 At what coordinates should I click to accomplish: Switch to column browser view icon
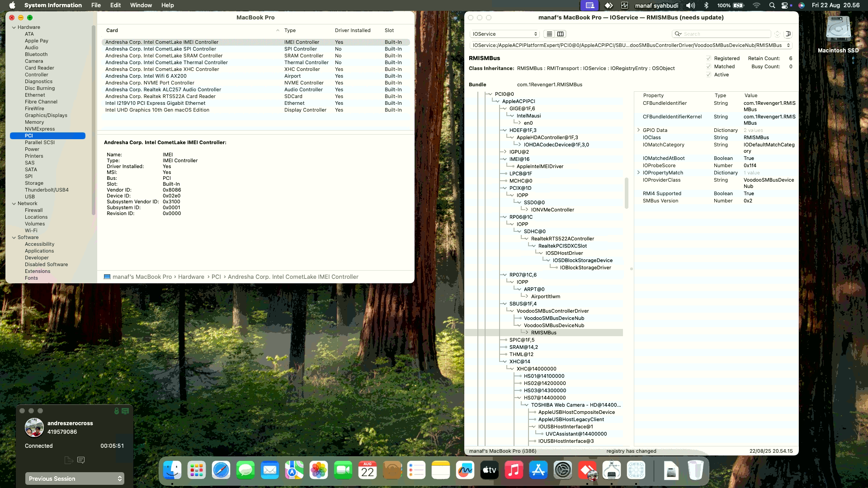click(x=561, y=34)
